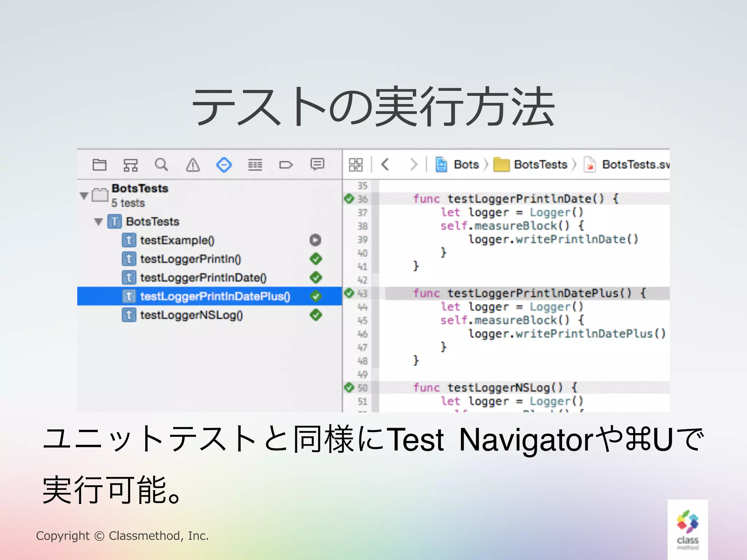Click the green status diamond for testLoggerNSLog()
Screen dimensions: 747x560
tap(316, 315)
